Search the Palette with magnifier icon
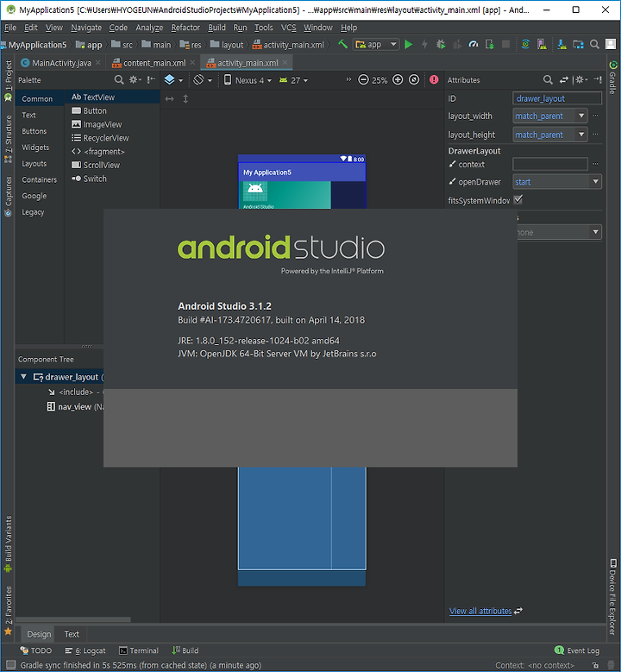 [x=119, y=79]
